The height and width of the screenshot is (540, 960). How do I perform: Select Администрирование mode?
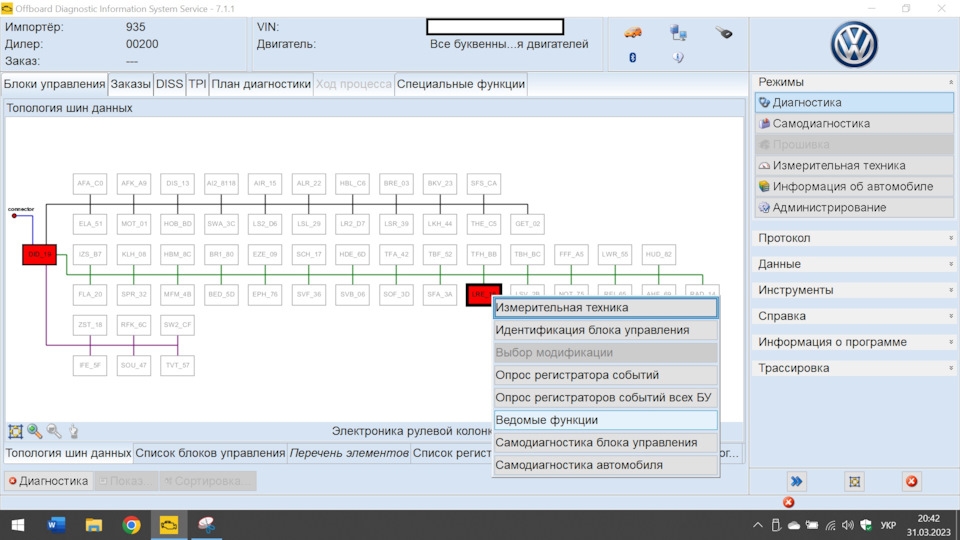coord(854,207)
